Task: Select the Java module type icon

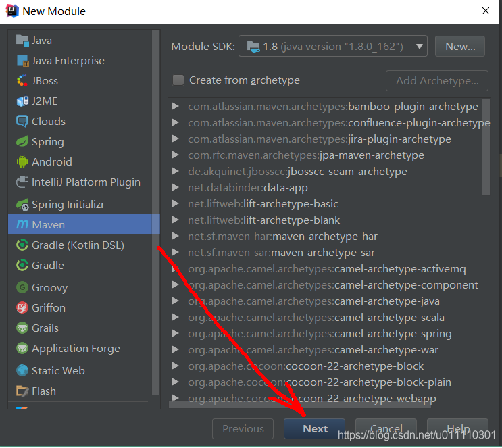Action: (x=22, y=41)
